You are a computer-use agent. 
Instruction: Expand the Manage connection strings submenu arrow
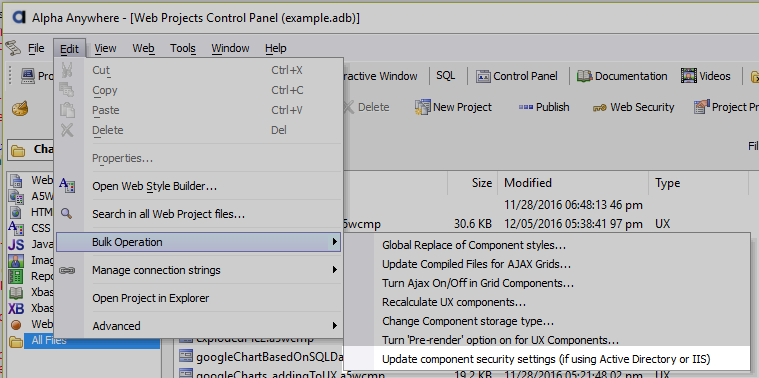pos(334,270)
